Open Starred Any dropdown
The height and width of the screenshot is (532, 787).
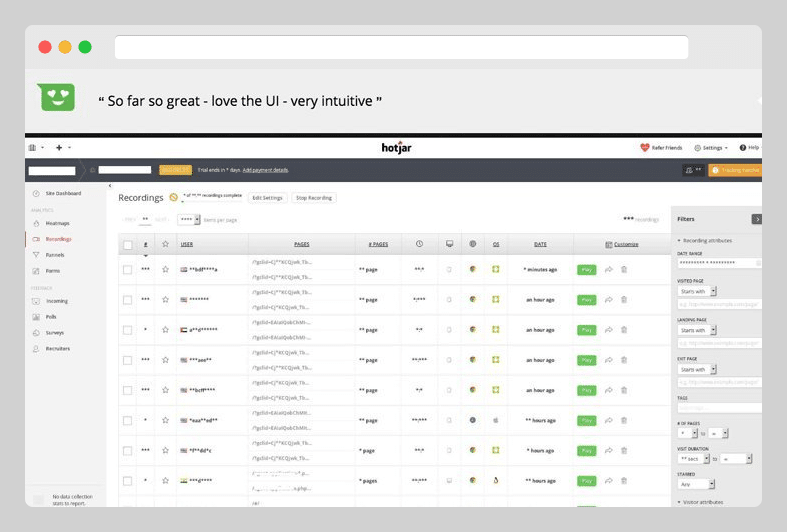696,484
